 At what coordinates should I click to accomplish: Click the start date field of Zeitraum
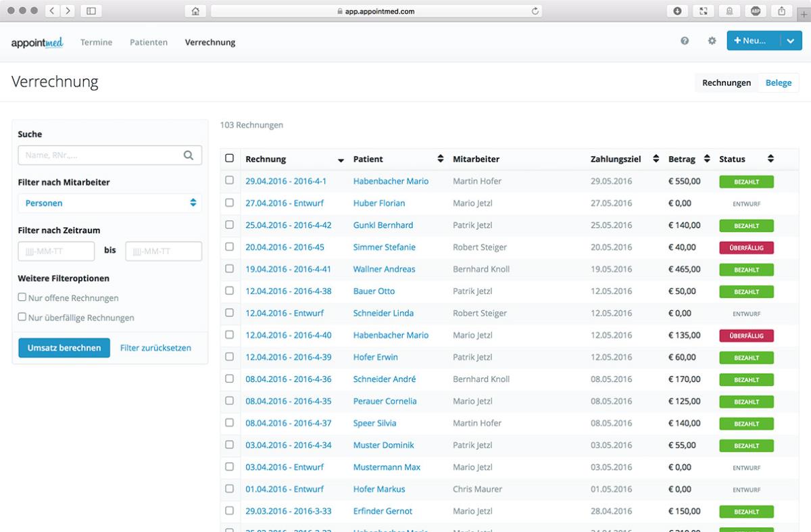pyautogui.click(x=56, y=251)
